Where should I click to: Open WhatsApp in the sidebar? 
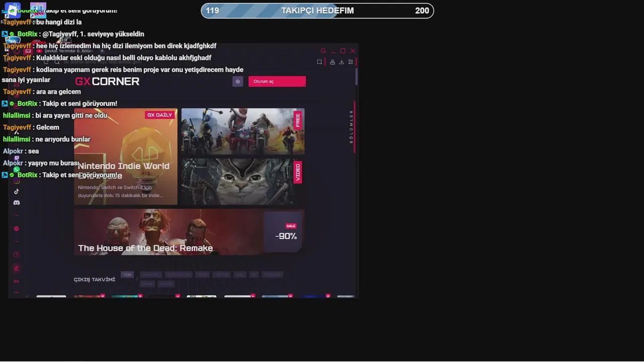click(17, 169)
